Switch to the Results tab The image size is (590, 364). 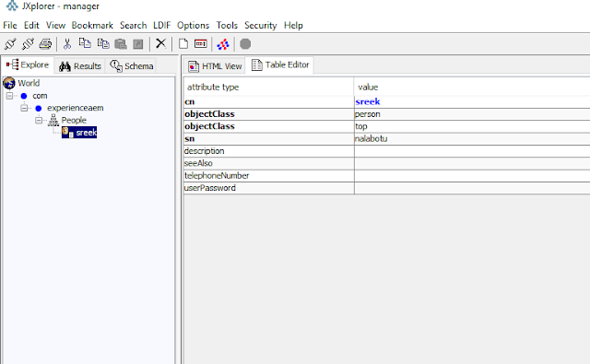coord(80,66)
